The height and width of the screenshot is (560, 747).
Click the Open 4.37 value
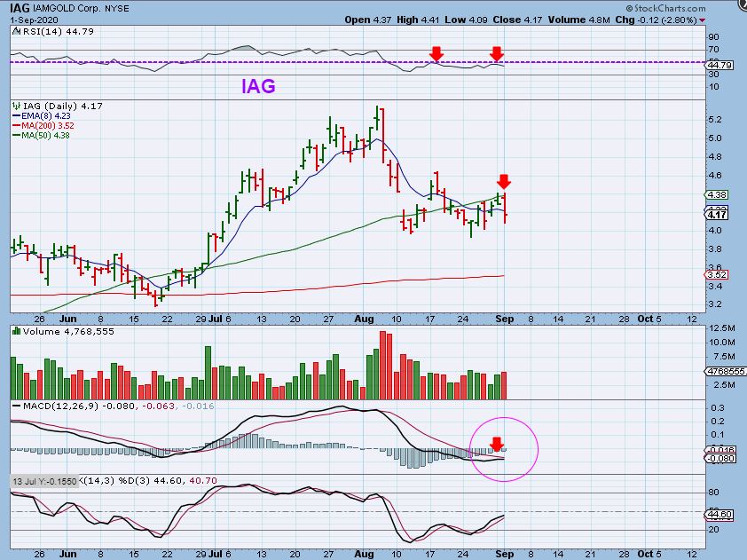pos(368,20)
